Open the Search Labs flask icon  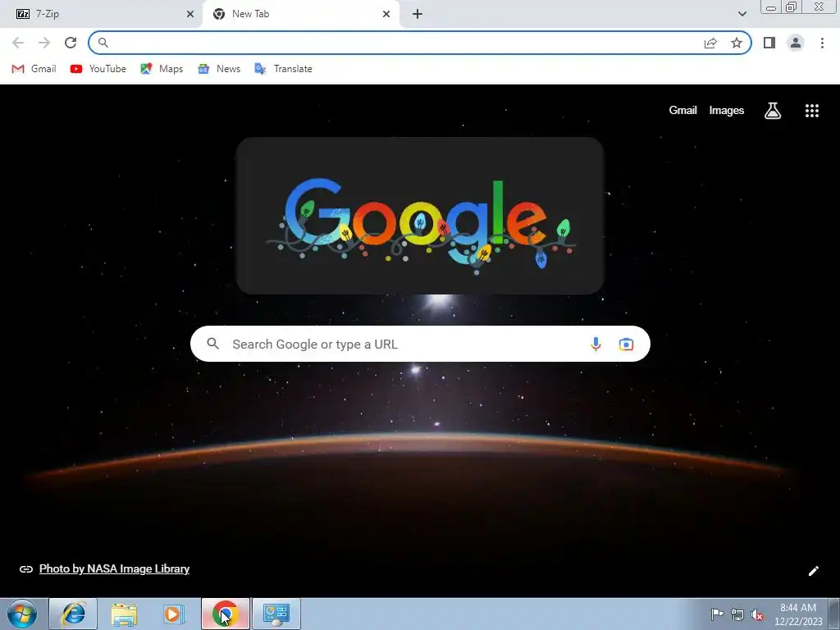[x=773, y=111]
